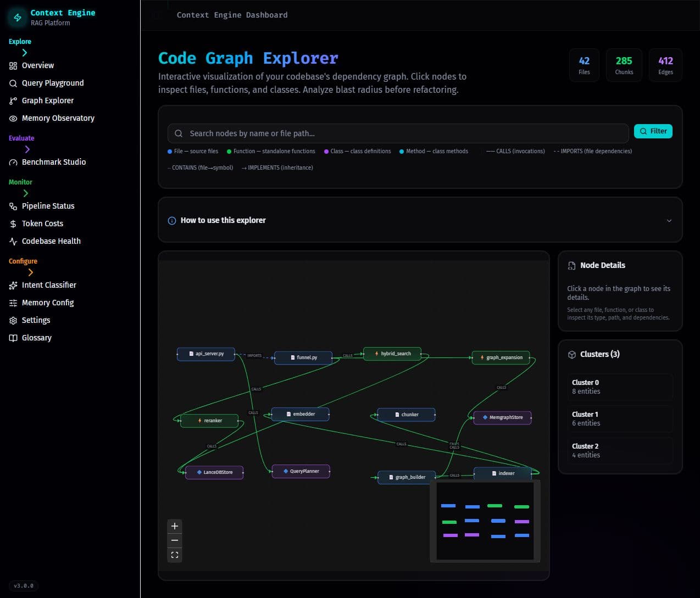Image resolution: width=700 pixels, height=598 pixels.
Task: Open Benchmark Studio
Action: point(54,162)
